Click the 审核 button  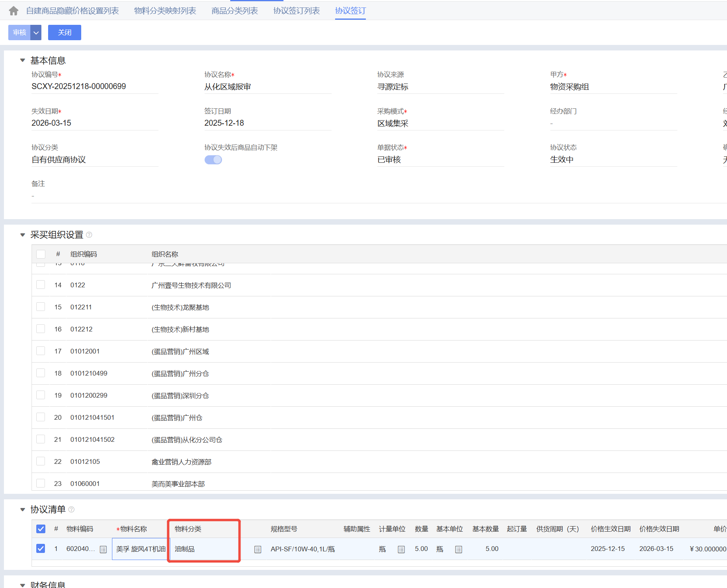tap(19, 32)
